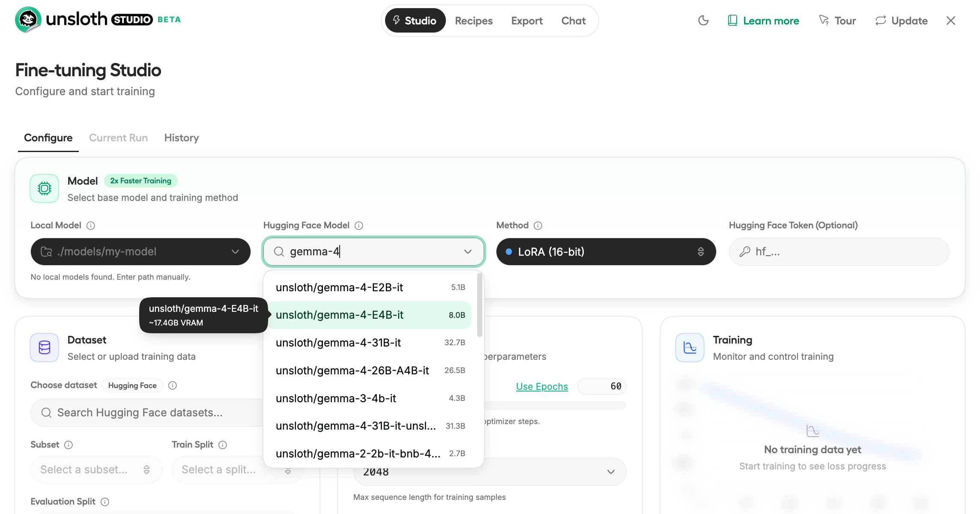Click Hugging Face Model info icon

click(x=359, y=226)
